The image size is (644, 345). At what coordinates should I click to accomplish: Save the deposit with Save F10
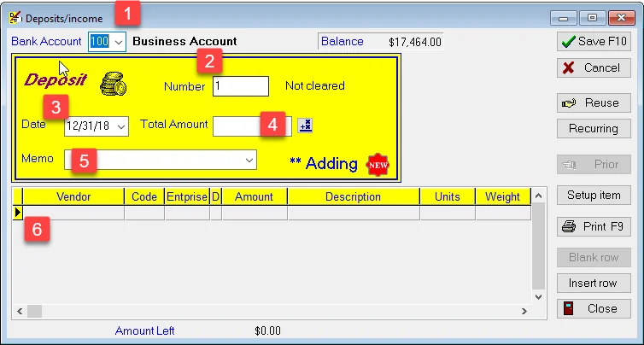tap(594, 42)
